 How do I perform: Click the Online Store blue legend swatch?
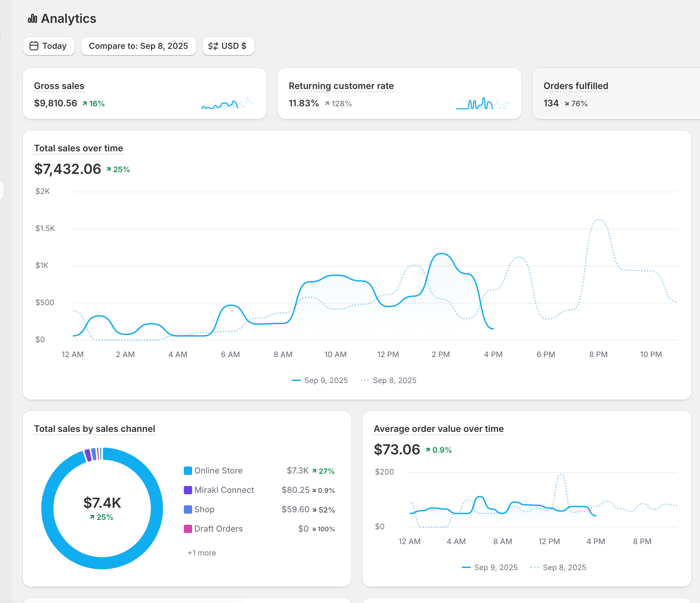point(188,471)
